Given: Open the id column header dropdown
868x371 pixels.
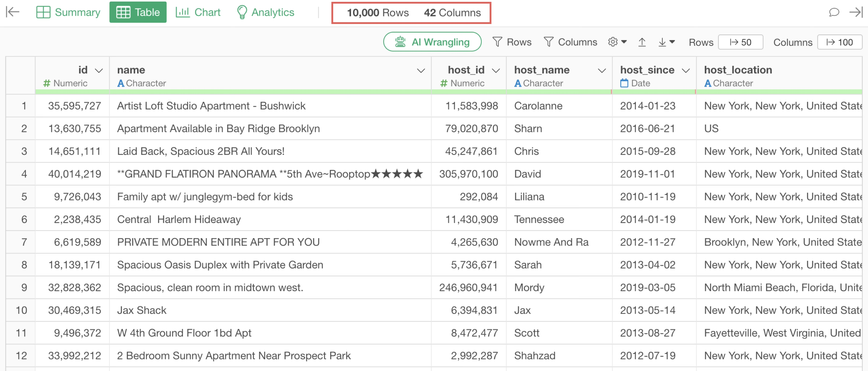Looking at the screenshot, I should click(99, 71).
